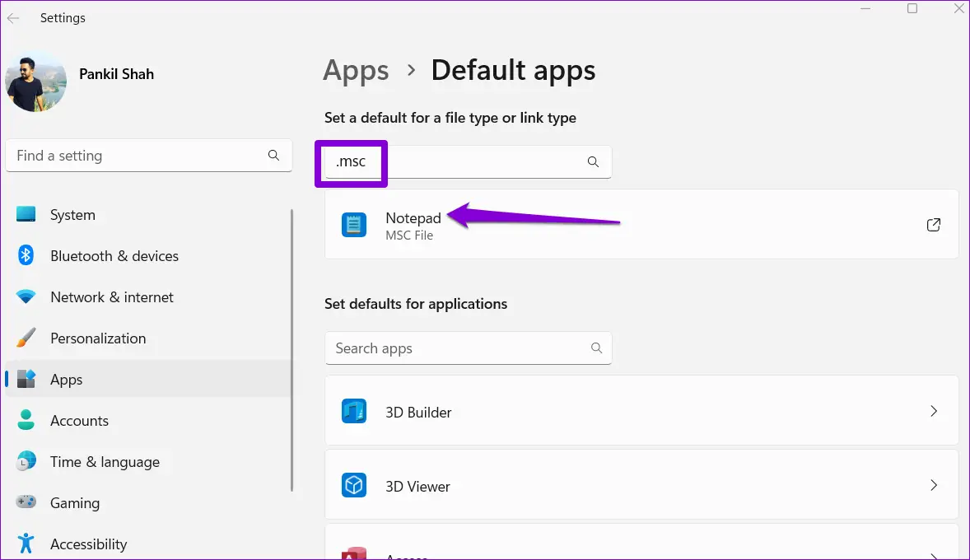This screenshot has height=560, width=970.
Task: Open external link icon for Notepad entry
Action: click(x=934, y=225)
